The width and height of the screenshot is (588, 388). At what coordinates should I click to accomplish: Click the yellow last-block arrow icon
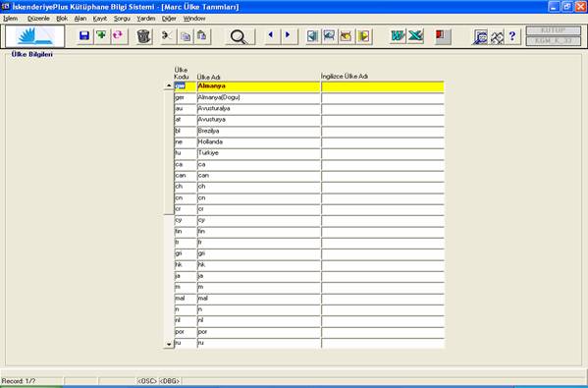(x=364, y=36)
